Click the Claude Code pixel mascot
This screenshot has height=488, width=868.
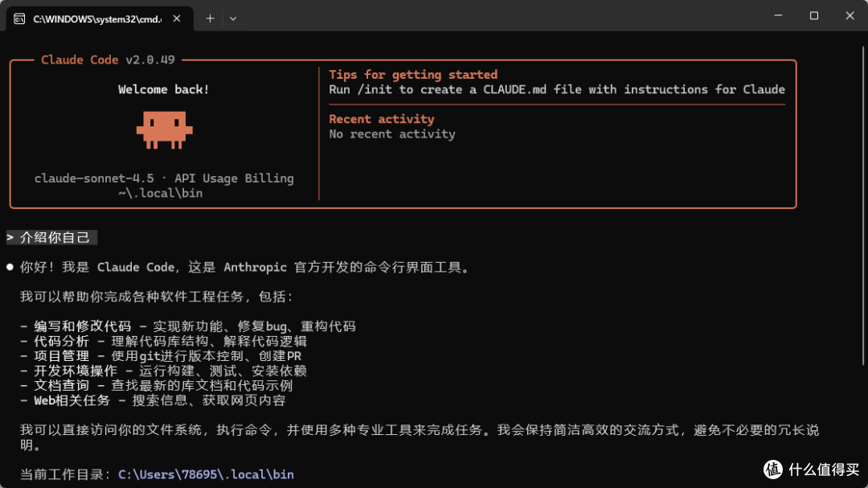point(165,129)
